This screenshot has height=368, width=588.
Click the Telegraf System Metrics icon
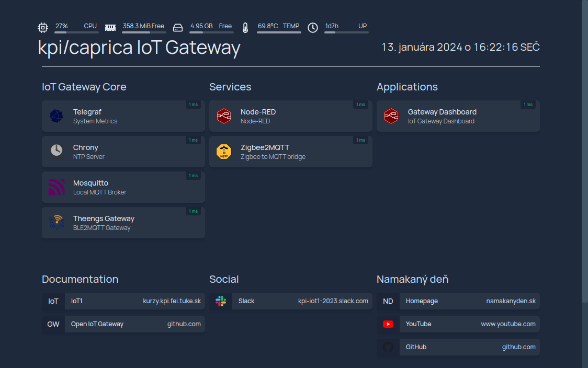coord(56,116)
